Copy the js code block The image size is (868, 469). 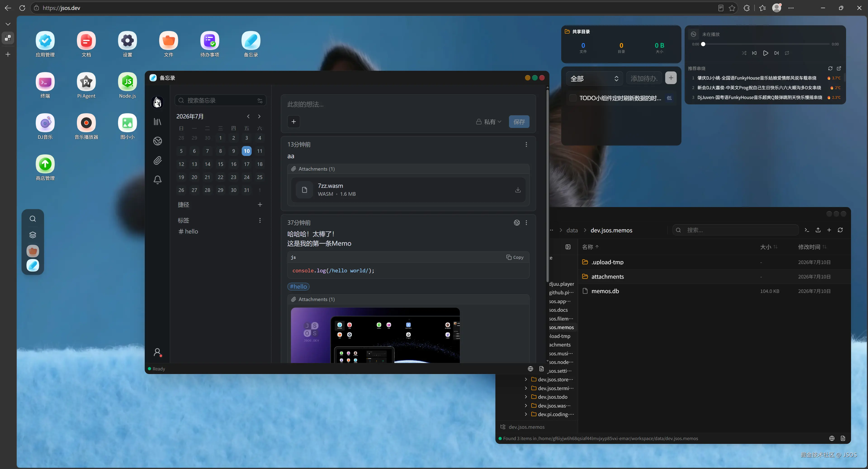[515, 257]
